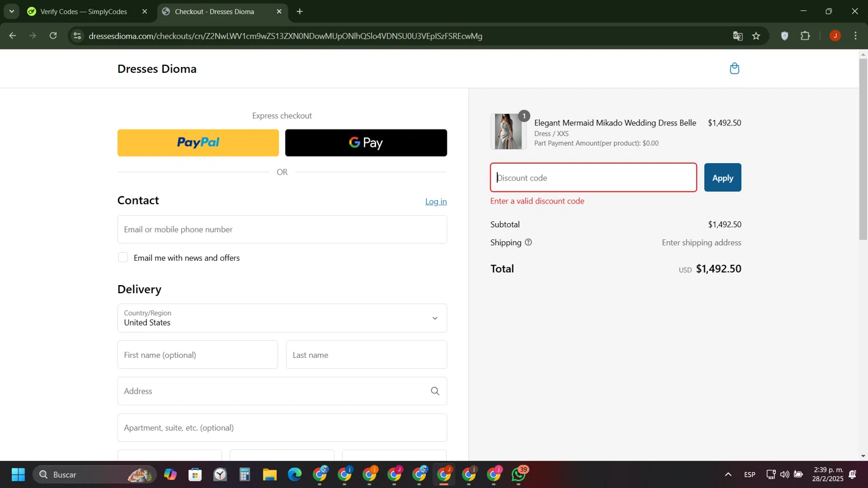Open File Explorer from the taskbar
868x488 pixels.
[270, 475]
